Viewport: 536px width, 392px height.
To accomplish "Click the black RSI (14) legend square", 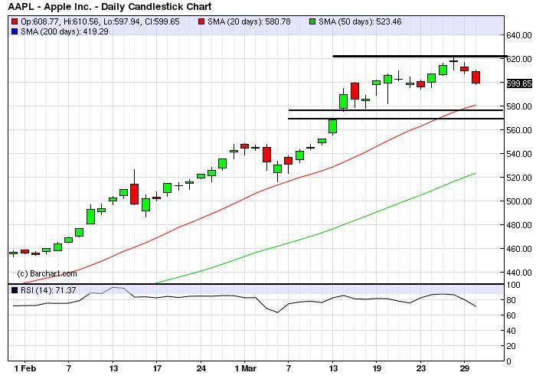I will 14,290.
